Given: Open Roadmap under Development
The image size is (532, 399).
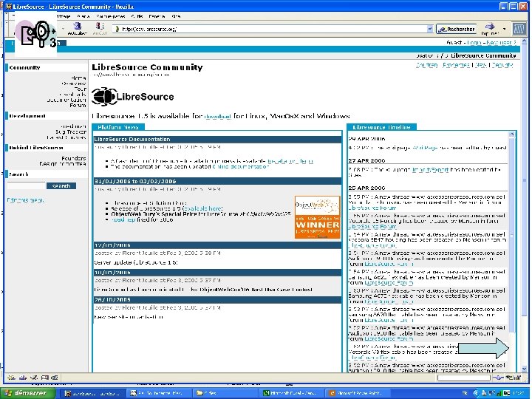Looking at the screenshot, I should pyautogui.click(x=74, y=126).
